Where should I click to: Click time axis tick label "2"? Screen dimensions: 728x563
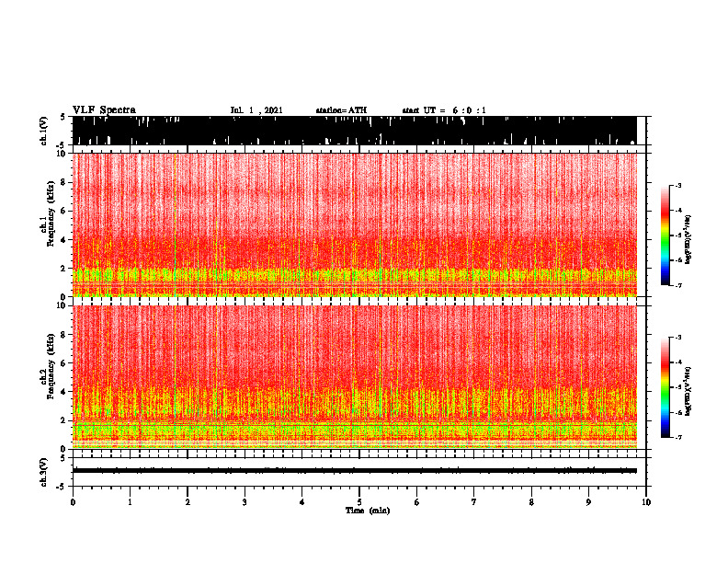click(188, 502)
